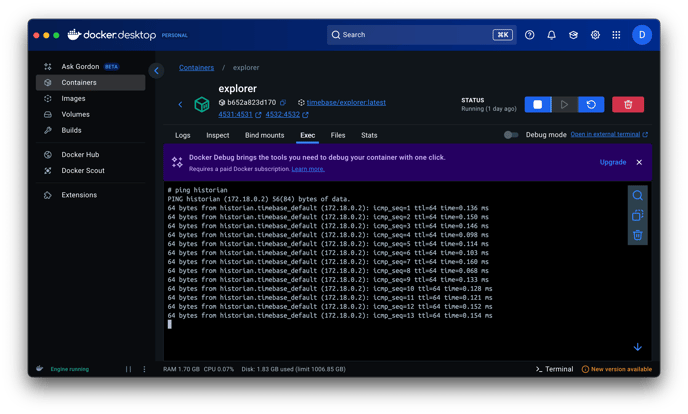Pause the Docker engine in status bar
The width and height of the screenshot is (688, 414).
128,369
